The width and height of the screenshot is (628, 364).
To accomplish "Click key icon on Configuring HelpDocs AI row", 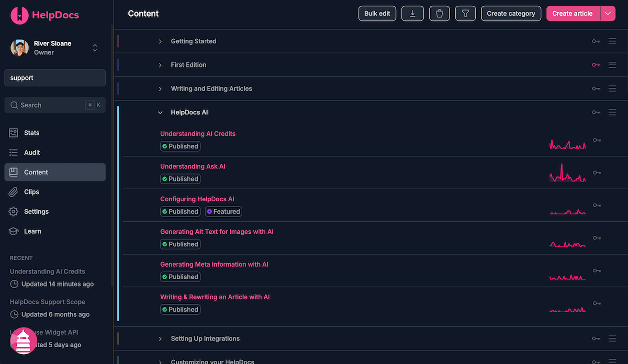I will 597,206.
